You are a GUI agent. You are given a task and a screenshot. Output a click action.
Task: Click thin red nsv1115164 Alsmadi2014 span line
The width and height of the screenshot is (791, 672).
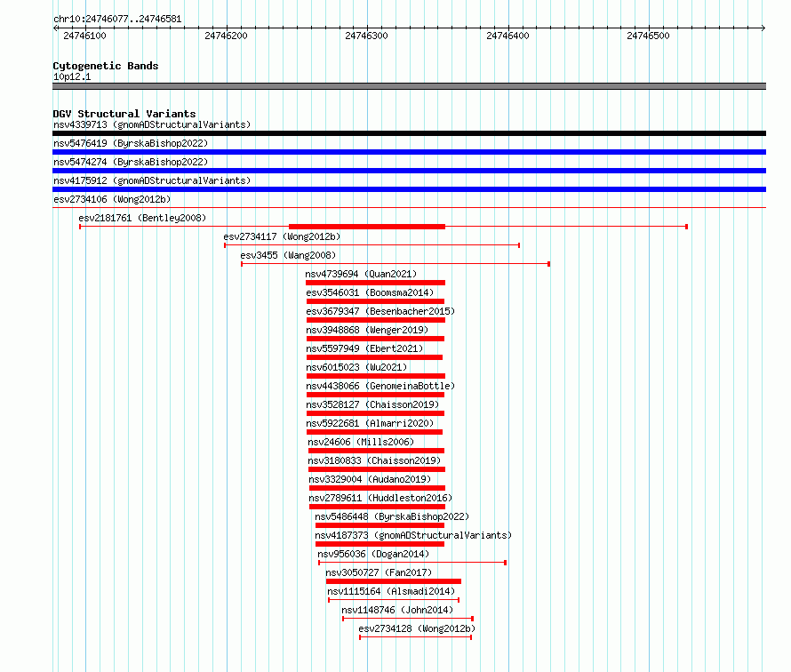394,600
